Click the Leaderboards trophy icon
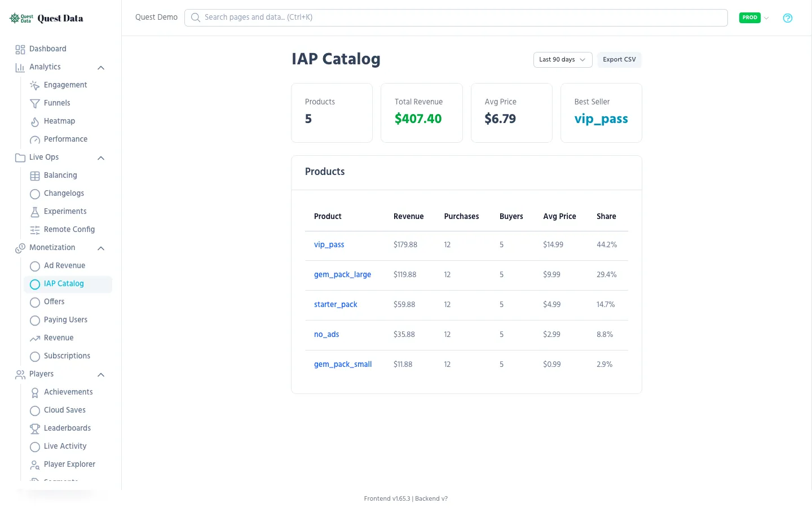The width and height of the screenshot is (812, 508). [x=35, y=428]
